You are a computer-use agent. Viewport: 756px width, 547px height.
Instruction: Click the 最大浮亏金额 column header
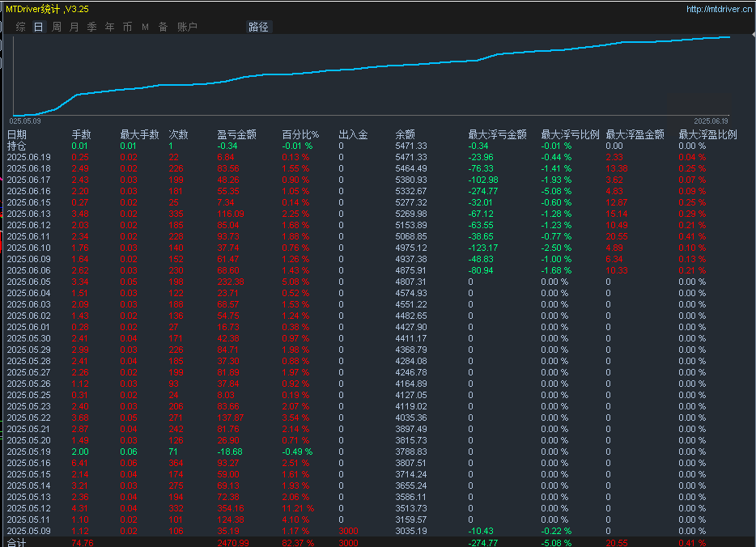498,134
